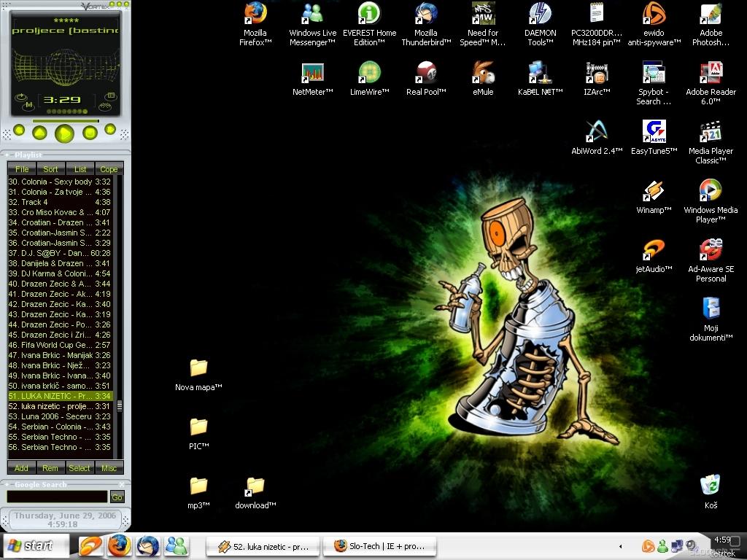Select the Moji dokumenti desktop icon
747x560 pixels.
click(x=711, y=319)
